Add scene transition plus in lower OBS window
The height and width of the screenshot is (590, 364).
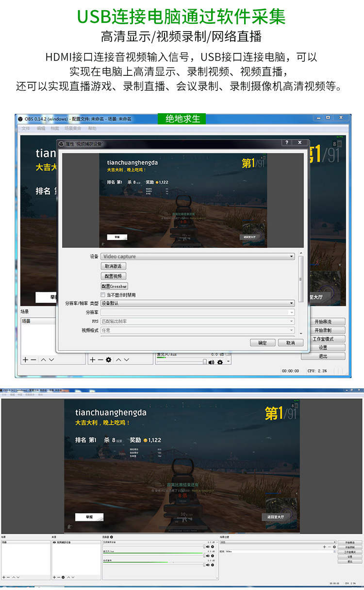pos(324,547)
